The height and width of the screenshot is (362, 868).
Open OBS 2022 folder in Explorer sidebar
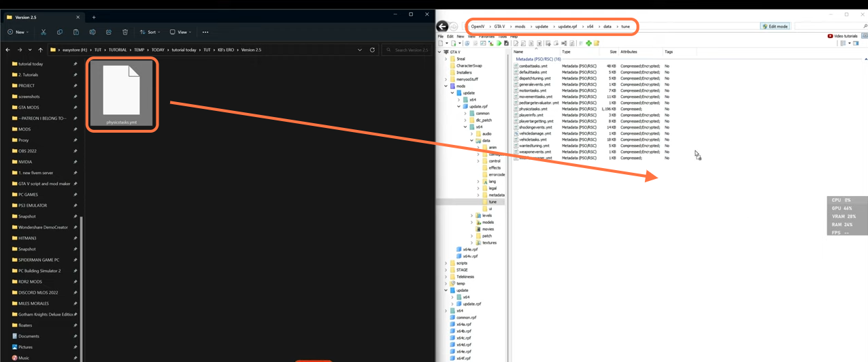(x=27, y=151)
